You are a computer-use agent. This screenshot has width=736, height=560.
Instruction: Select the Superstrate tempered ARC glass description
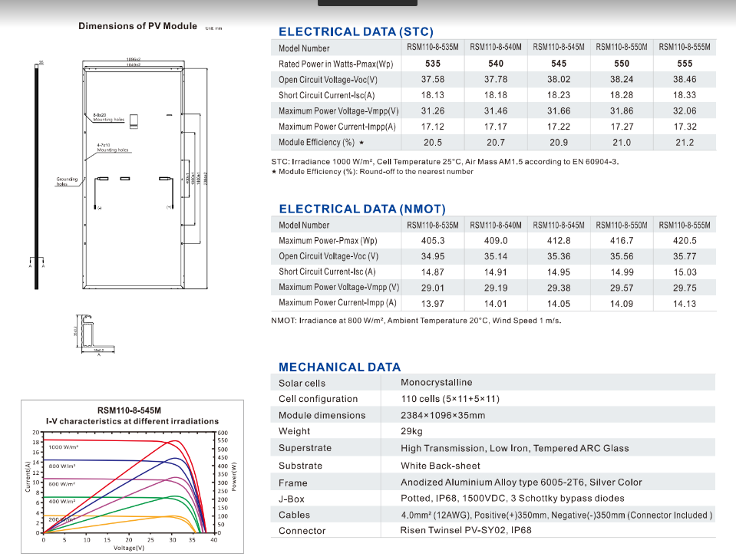(x=515, y=448)
